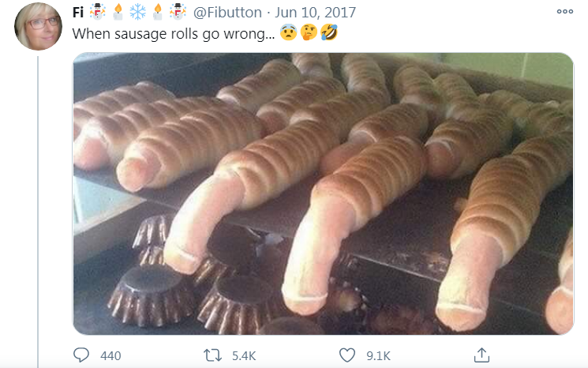The height and width of the screenshot is (368, 588).
Task: Click the thinking face emoji in the tweet
Action: coord(309,32)
